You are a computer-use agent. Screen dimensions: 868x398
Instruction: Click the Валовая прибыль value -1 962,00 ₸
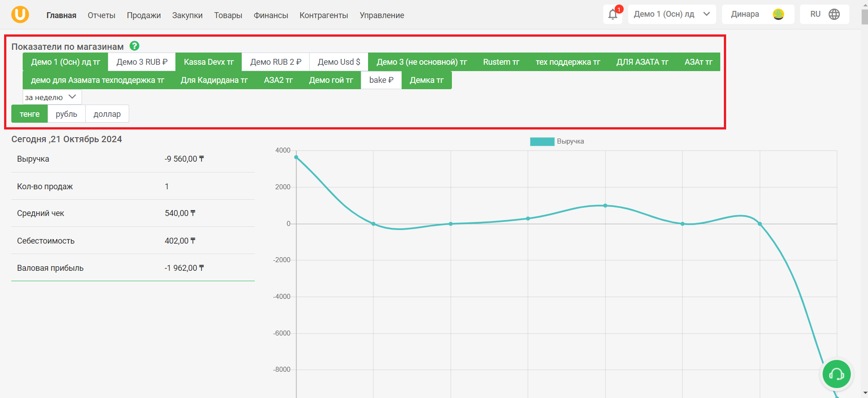click(184, 268)
